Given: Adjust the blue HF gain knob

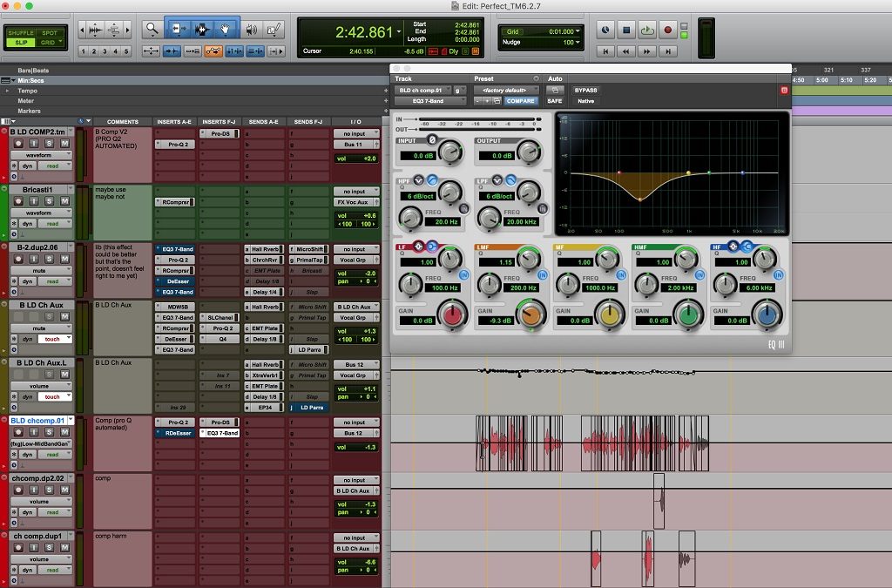Looking at the screenshot, I should coord(767,314).
